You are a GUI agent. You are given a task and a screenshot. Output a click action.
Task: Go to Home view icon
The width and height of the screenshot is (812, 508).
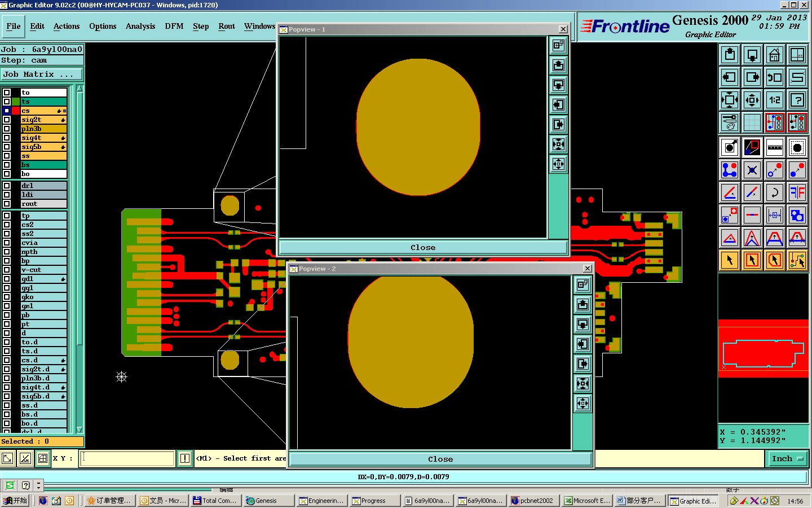(x=775, y=55)
